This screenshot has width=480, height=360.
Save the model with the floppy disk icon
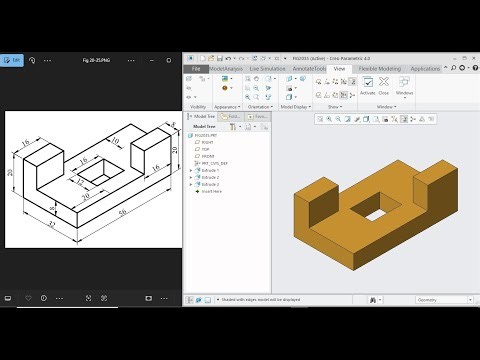tap(220, 58)
